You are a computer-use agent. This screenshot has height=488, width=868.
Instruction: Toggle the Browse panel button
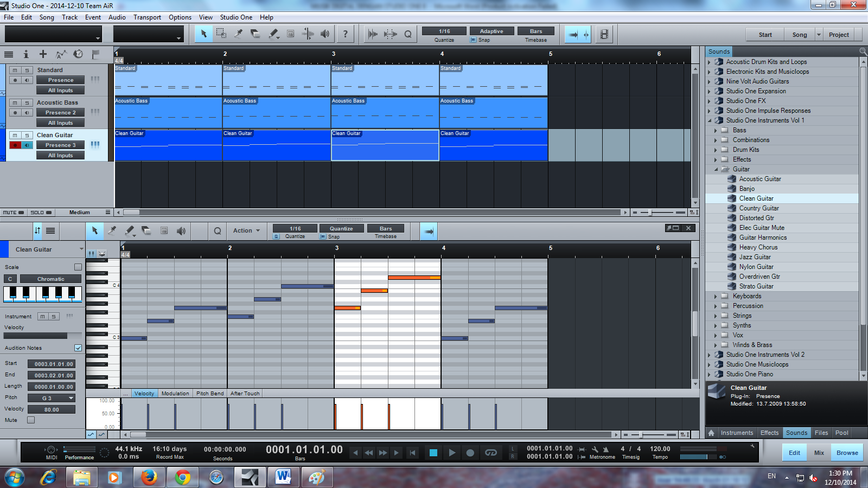847,453
